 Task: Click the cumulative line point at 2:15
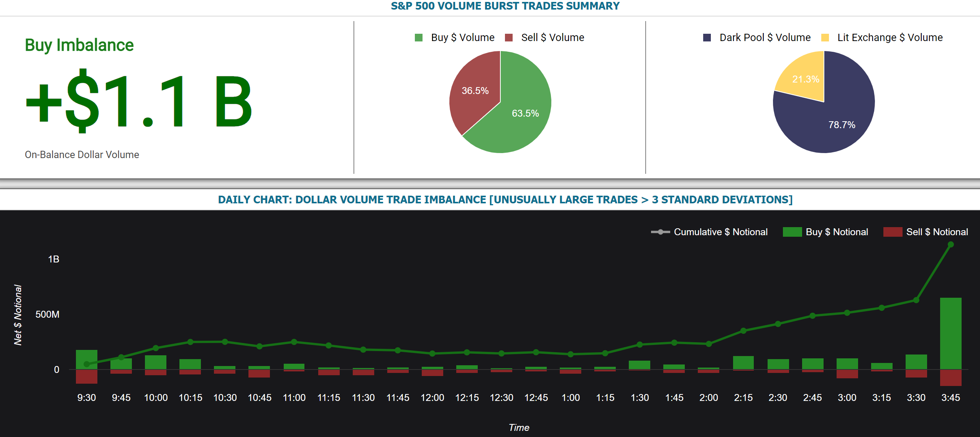(743, 331)
